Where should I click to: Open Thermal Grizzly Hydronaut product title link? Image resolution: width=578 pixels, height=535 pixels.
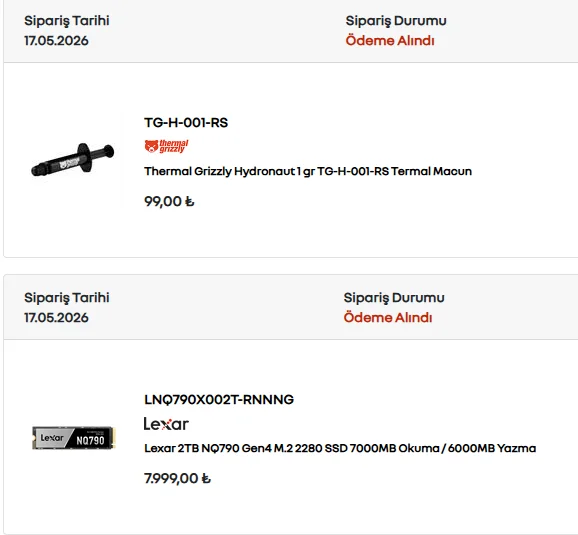point(308,171)
